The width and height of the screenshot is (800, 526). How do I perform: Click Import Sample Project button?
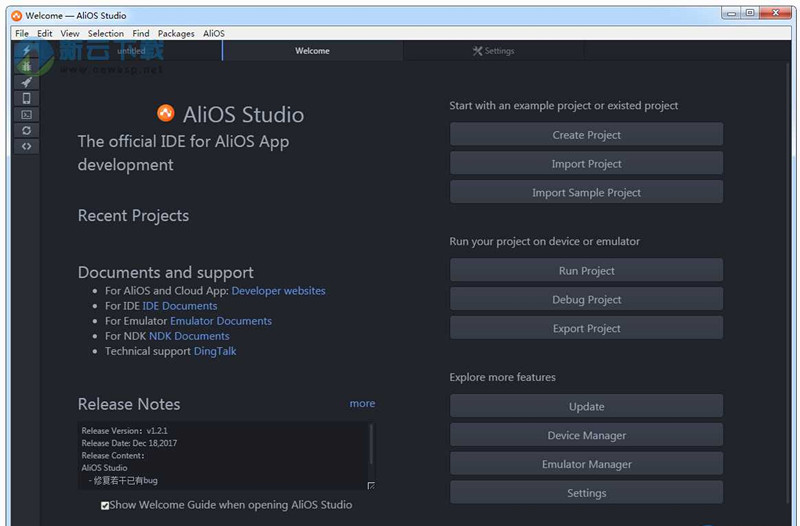[586, 193]
